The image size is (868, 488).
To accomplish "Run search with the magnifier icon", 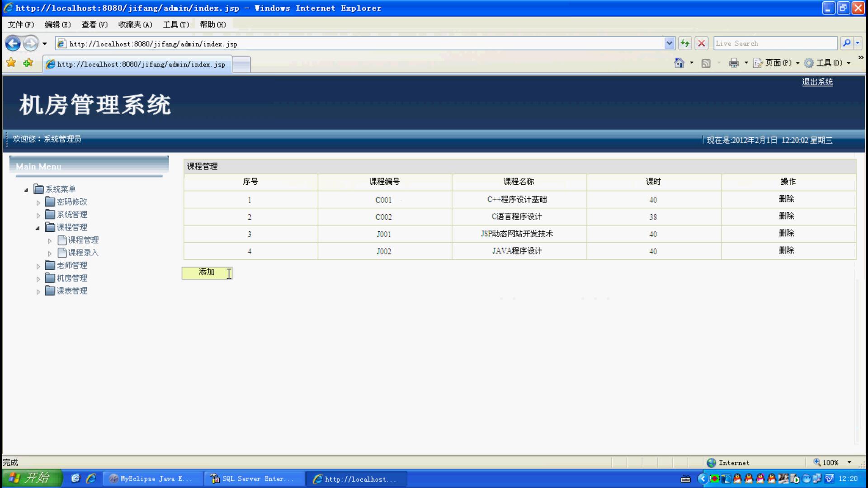I will coord(846,43).
